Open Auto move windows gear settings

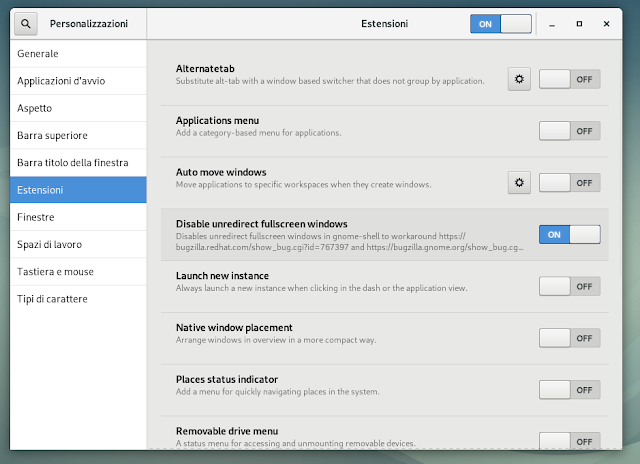click(x=518, y=182)
